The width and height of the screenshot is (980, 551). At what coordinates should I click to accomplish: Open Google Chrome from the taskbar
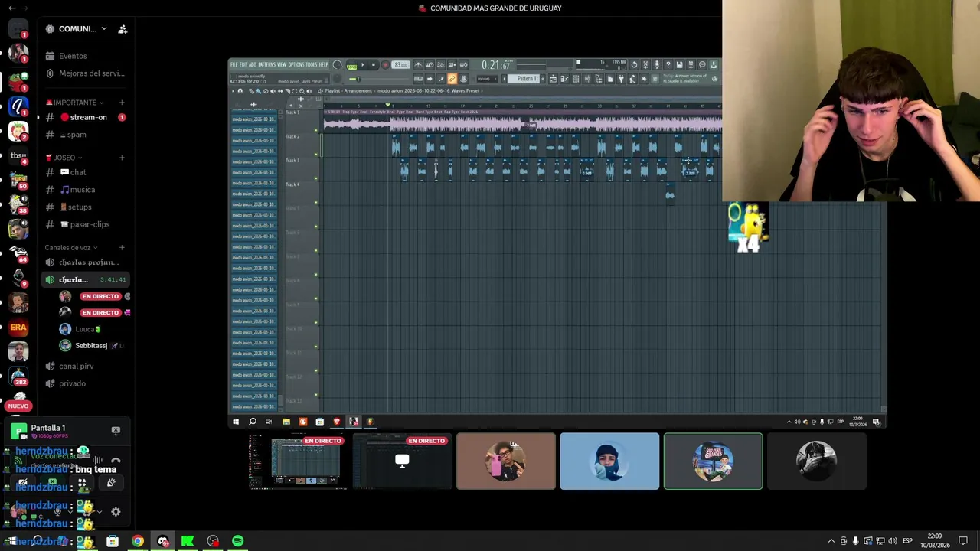click(x=137, y=541)
